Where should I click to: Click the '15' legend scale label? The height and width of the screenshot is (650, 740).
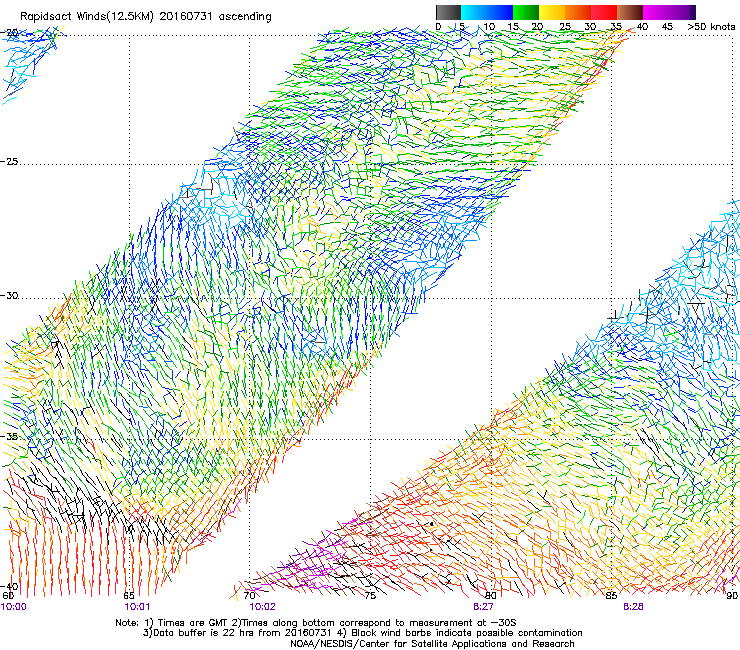point(513,27)
